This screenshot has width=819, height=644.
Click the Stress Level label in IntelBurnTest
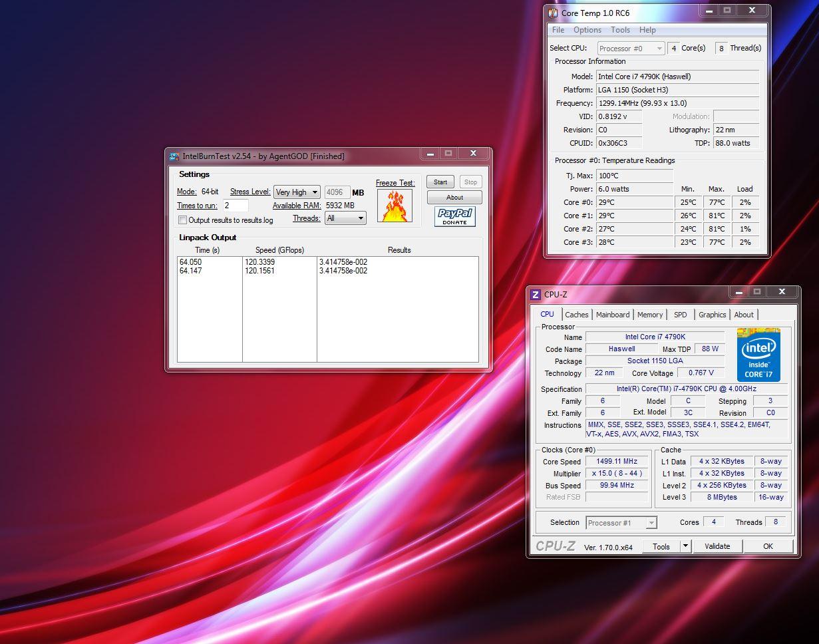tap(250, 192)
